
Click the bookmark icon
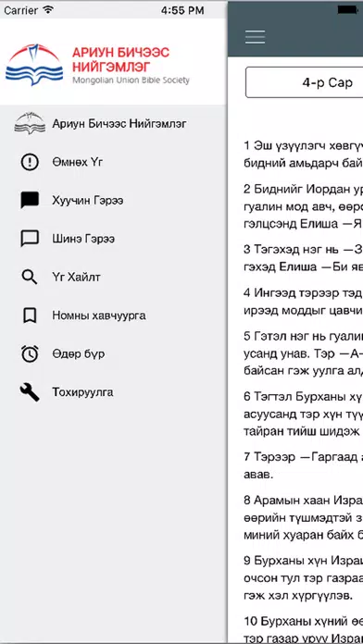pyautogui.click(x=30, y=316)
